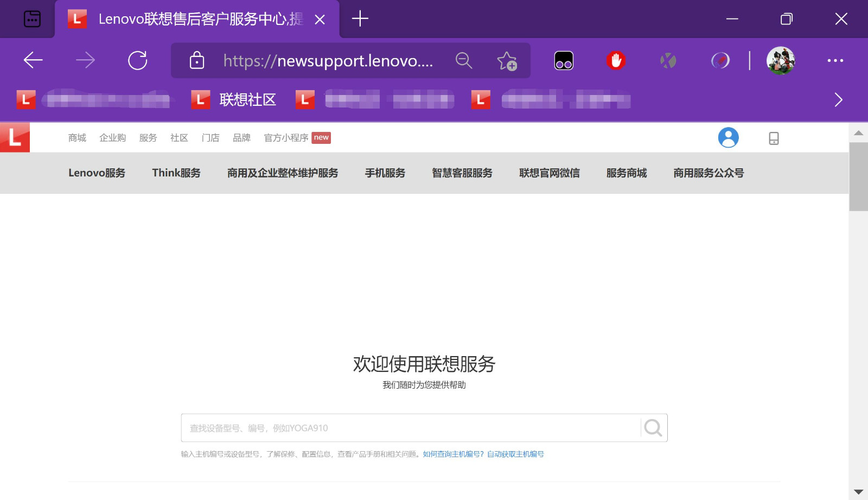Open a new browser tab
868x500 pixels.
coord(360,19)
